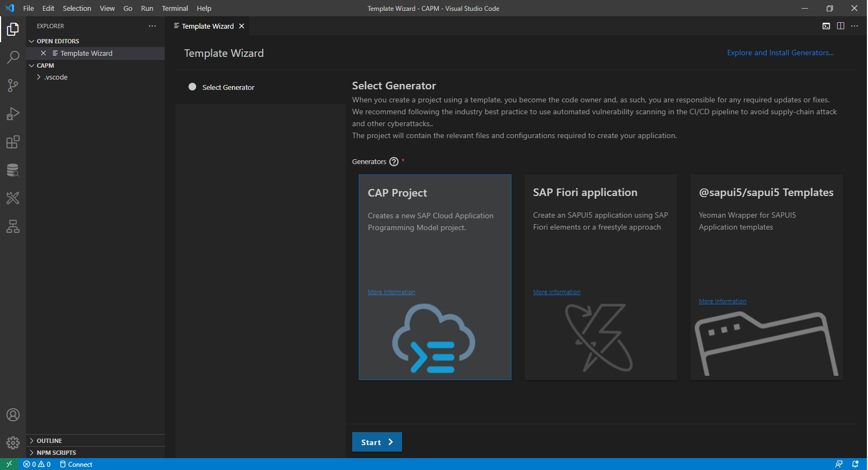Click Connect in the status bar
Viewport: 868px width, 470px height.
coord(76,464)
